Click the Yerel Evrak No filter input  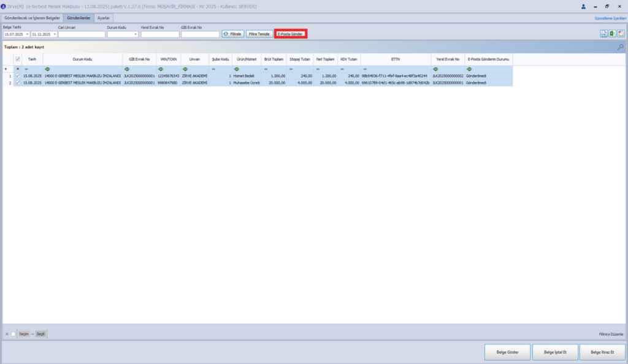point(160,34)
